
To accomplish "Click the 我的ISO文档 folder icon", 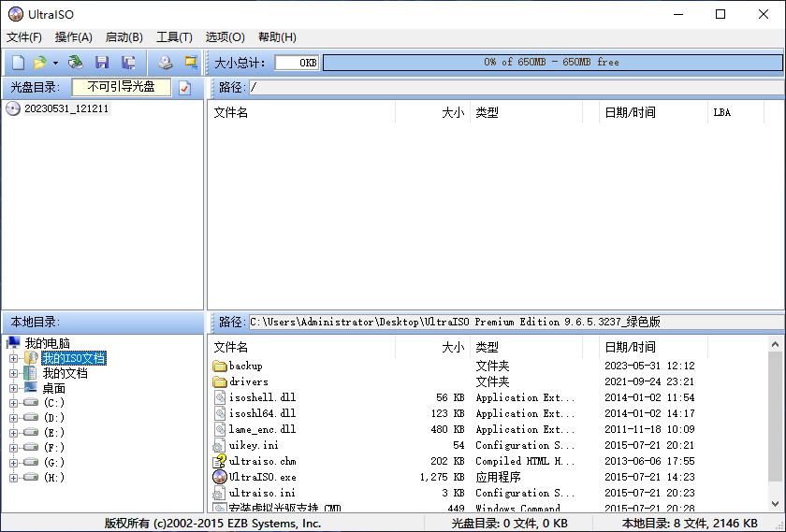I will (x=31, y=358).
